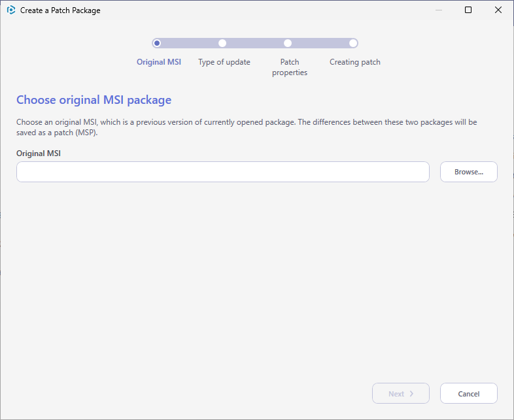The height and width of the screenshot is (420, 514).
Task: Select the Type of update step dot
Action: pyautogui.click(x=222, y=43)
